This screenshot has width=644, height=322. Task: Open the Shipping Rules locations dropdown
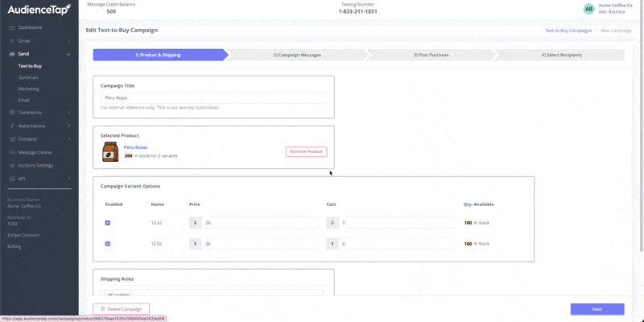(x=213, y=295)
